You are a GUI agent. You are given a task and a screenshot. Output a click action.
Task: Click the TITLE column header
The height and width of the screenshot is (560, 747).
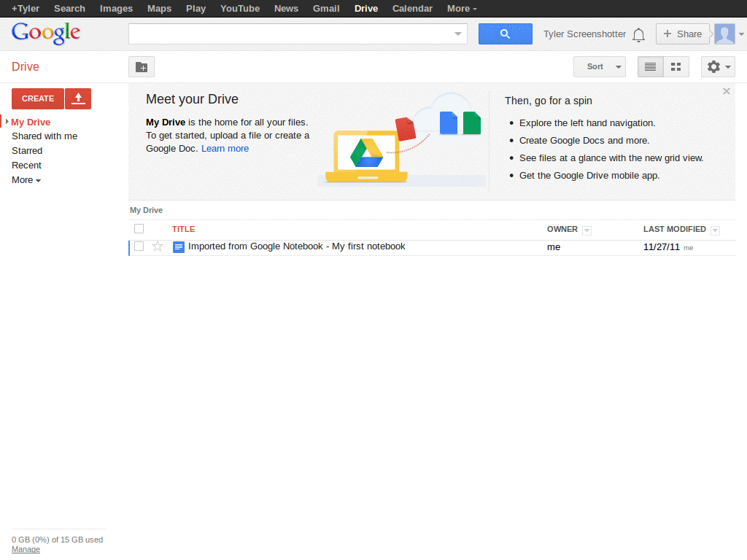[x=183, y=229]
